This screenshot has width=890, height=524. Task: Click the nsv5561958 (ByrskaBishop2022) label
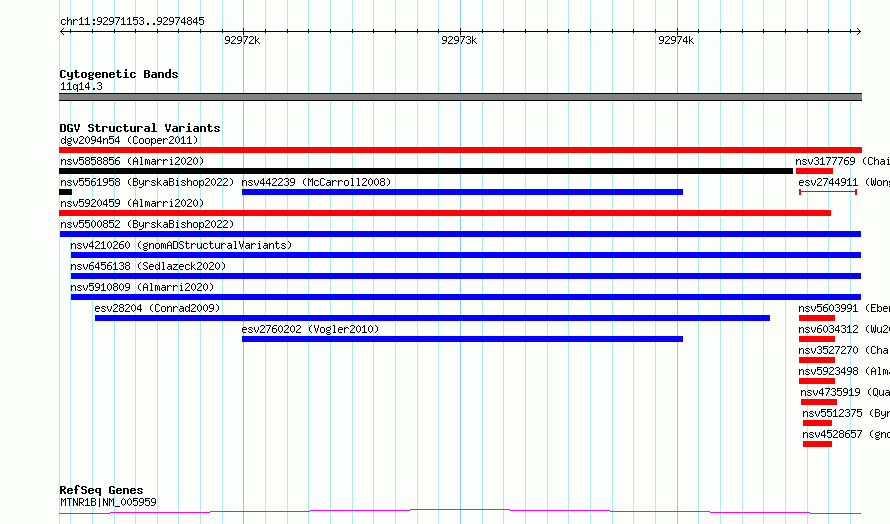[147, 182]
